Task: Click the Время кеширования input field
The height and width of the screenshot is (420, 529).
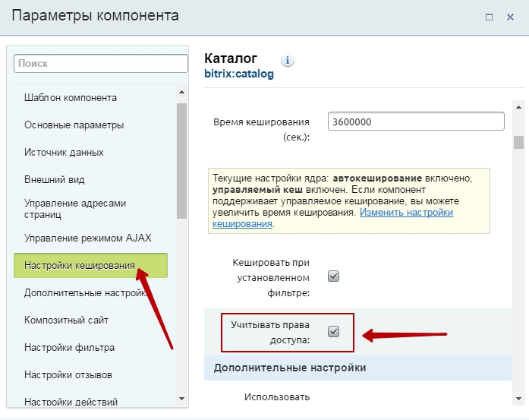Action: pos(416,122)
